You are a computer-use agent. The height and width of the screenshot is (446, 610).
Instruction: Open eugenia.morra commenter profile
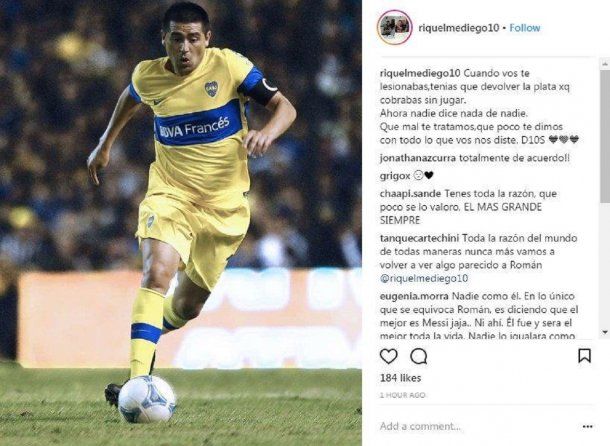click(x=414, y=296)
